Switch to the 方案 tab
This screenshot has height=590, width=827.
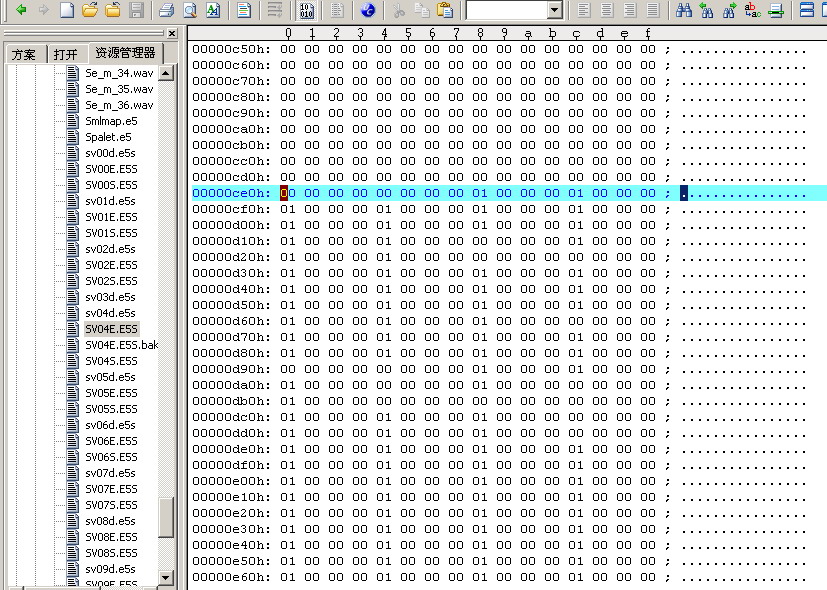(23, 54)
